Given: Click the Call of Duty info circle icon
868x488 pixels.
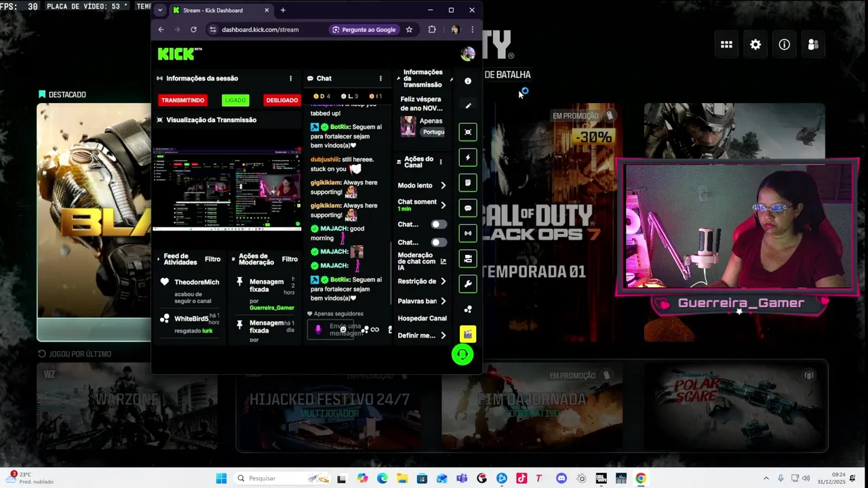Looking at the screenshot, I should (785, 45).
